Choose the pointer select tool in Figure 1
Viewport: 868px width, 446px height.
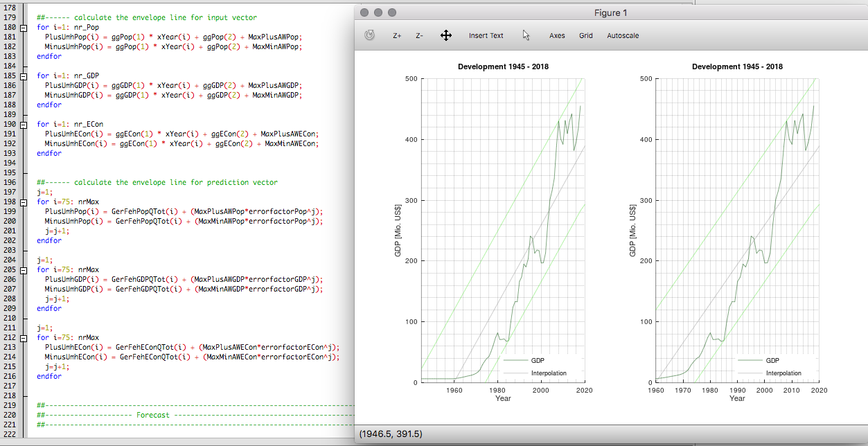[526, 35]
